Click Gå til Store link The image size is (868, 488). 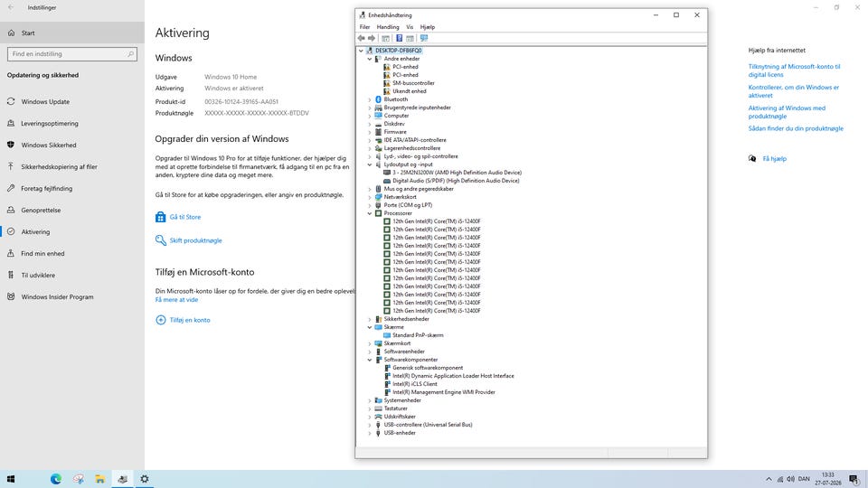click(x=184, y=217)
